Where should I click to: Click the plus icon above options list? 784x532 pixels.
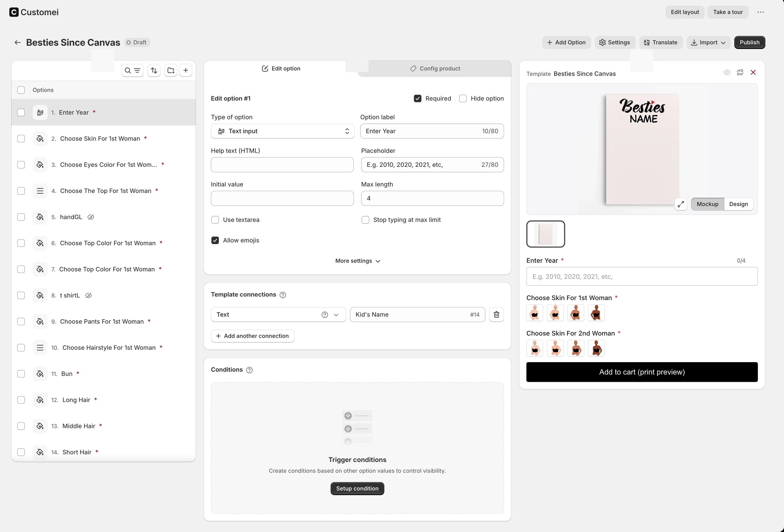pos(186,71)
